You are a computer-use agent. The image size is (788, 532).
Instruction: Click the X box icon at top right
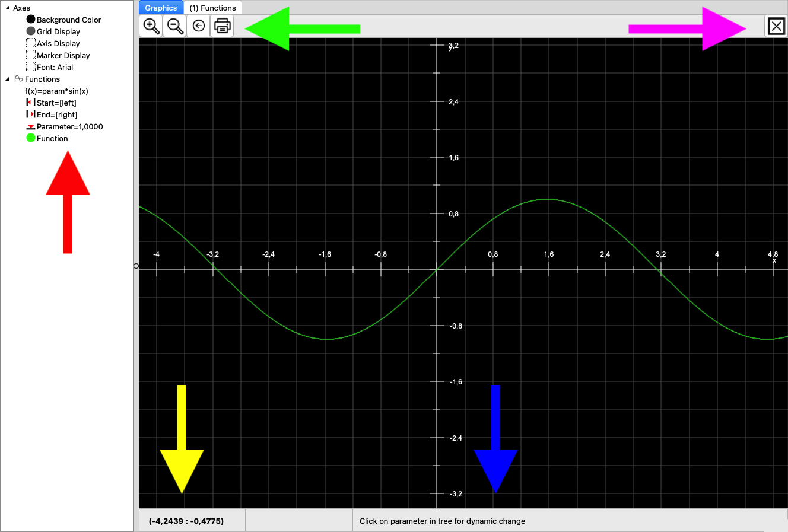(x=776, y=26)
